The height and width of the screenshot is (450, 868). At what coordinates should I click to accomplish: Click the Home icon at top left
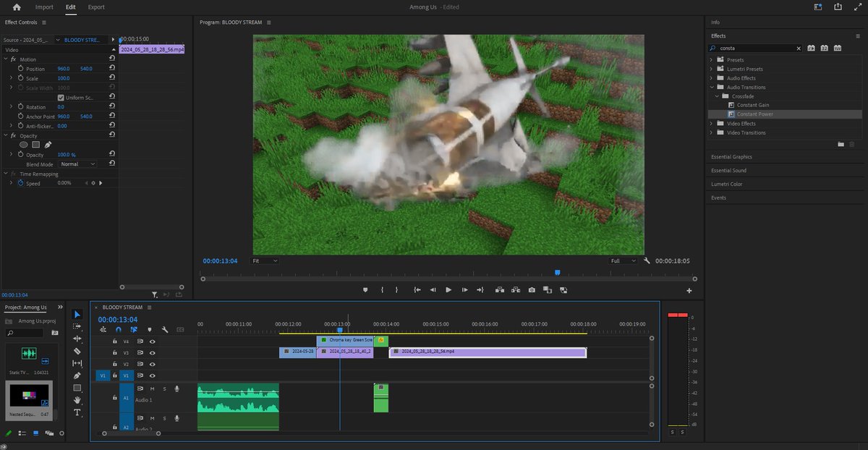click(x=17, y=7)
